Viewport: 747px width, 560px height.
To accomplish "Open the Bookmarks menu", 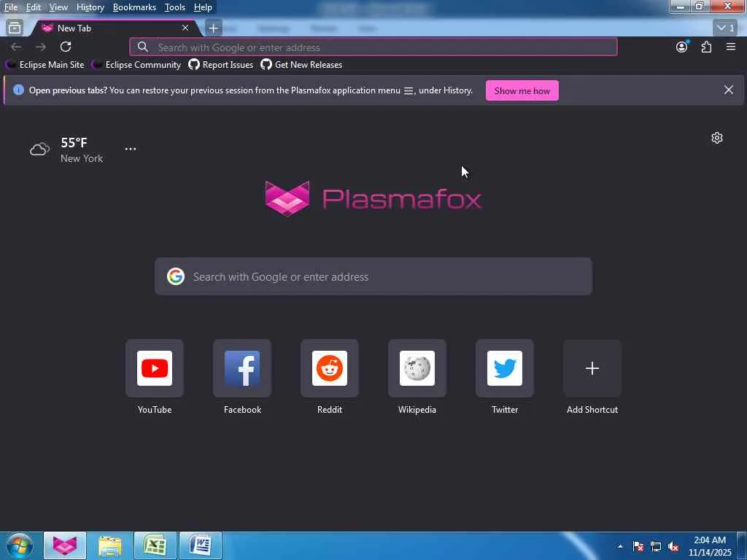I will 134,7.
